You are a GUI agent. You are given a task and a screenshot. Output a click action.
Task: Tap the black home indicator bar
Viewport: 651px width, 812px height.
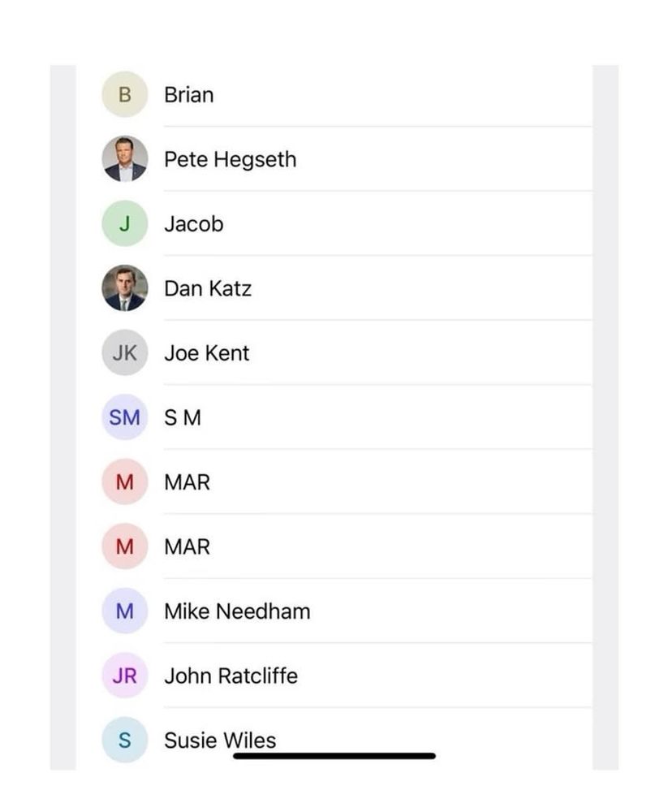(x=334, y=756)
